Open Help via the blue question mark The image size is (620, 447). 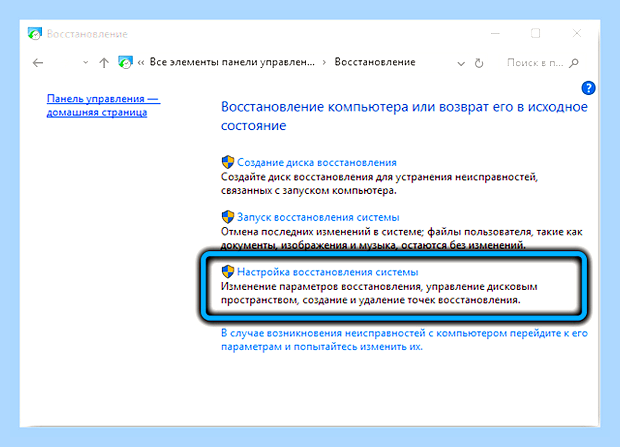click(588, 88)
